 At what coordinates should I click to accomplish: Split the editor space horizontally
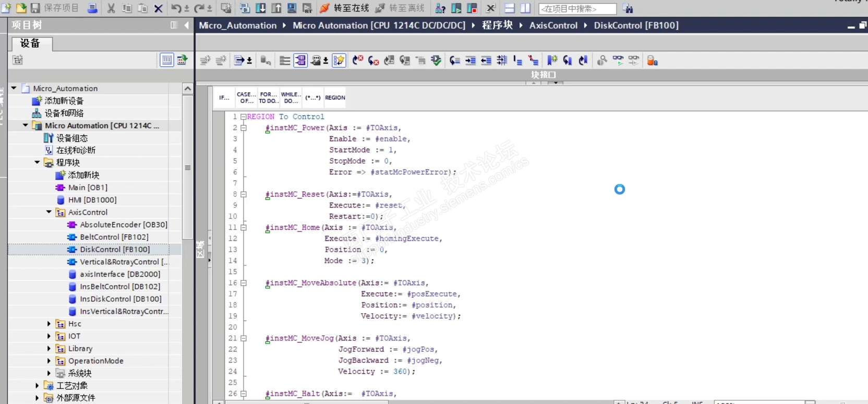[x=510, y=8]
